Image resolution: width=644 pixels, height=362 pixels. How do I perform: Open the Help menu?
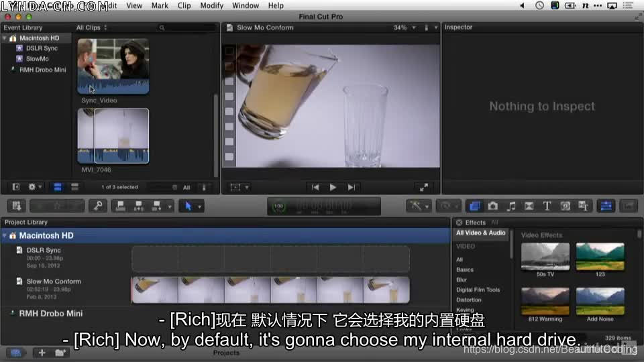tap(276, 6)
